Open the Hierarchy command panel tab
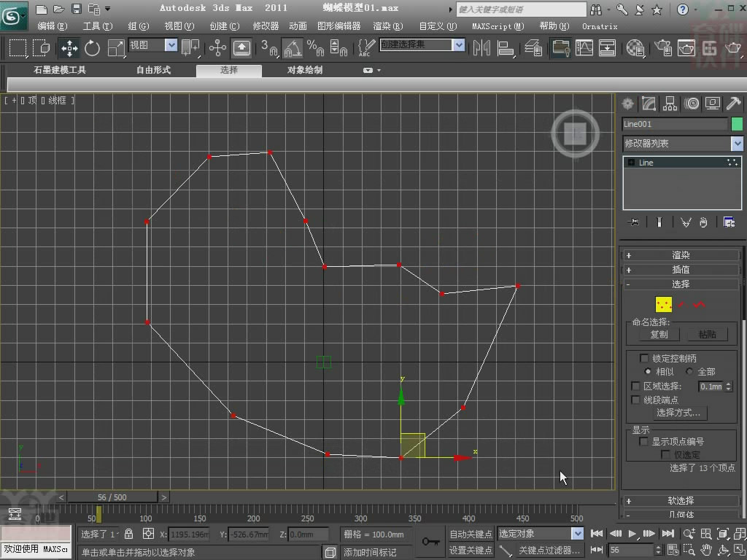 point(670,104)
